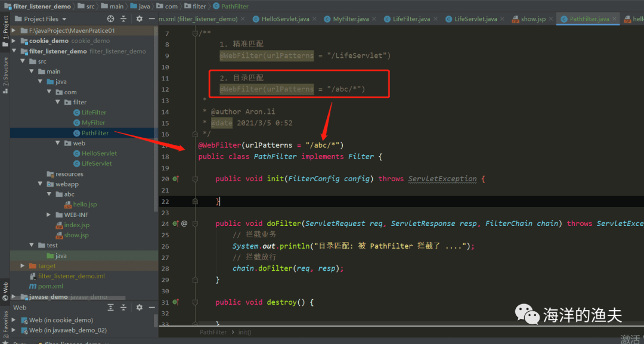Open the 2: Favorites tool window strip
The height and width of the screenshot is (344, 644).
(5, 327)
